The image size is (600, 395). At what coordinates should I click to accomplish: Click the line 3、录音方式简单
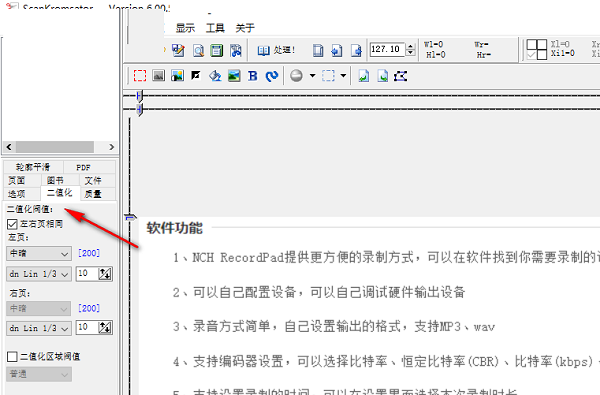(x=334, y=327)
